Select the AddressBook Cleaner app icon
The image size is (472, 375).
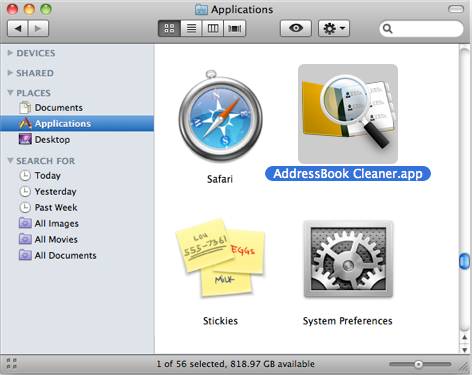[348, 114]
